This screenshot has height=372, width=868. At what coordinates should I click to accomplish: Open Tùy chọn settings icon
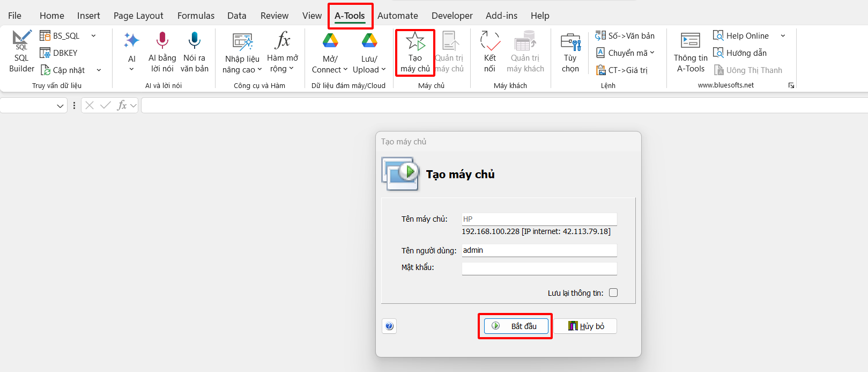tap(570, 41)
